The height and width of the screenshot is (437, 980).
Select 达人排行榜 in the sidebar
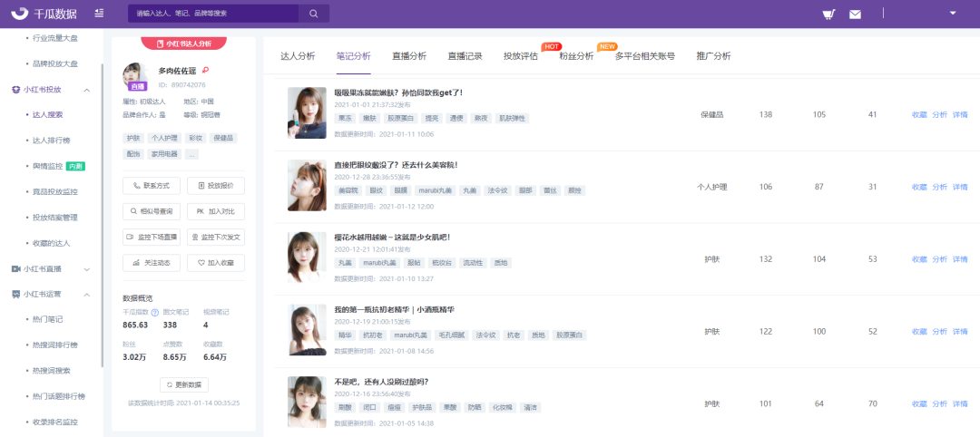tap(51, 141)
